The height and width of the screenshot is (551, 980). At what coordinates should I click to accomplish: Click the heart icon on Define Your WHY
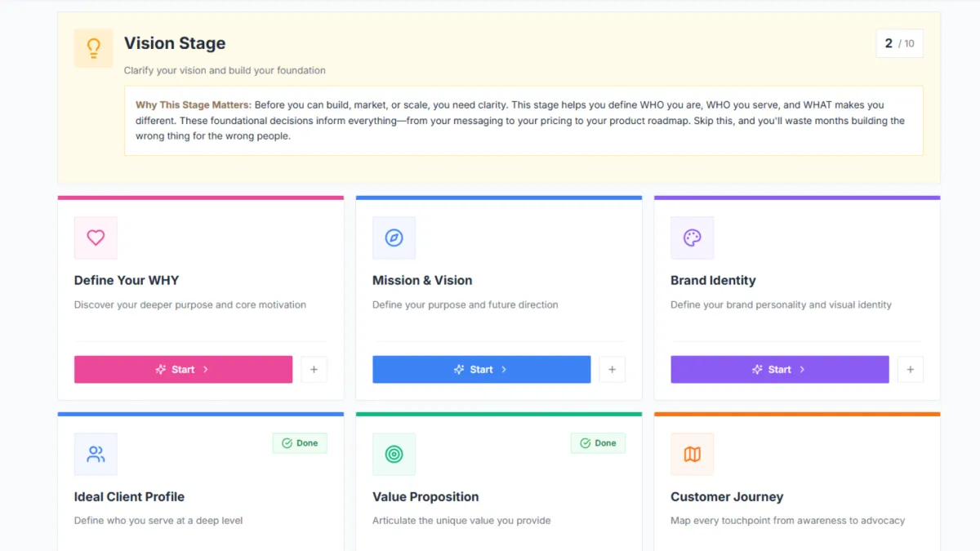96,238
